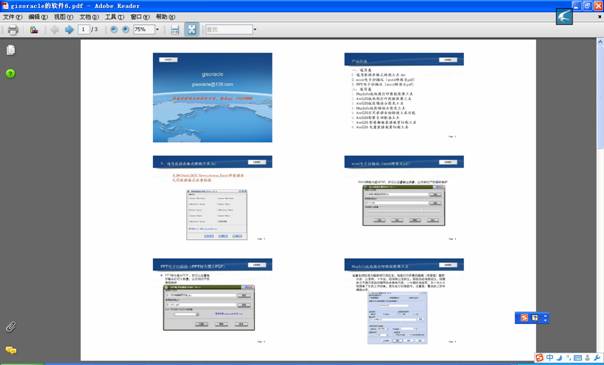This screenshot has height=365, width=604.
Task: Click the page number input field
Action: click(84, 29)
